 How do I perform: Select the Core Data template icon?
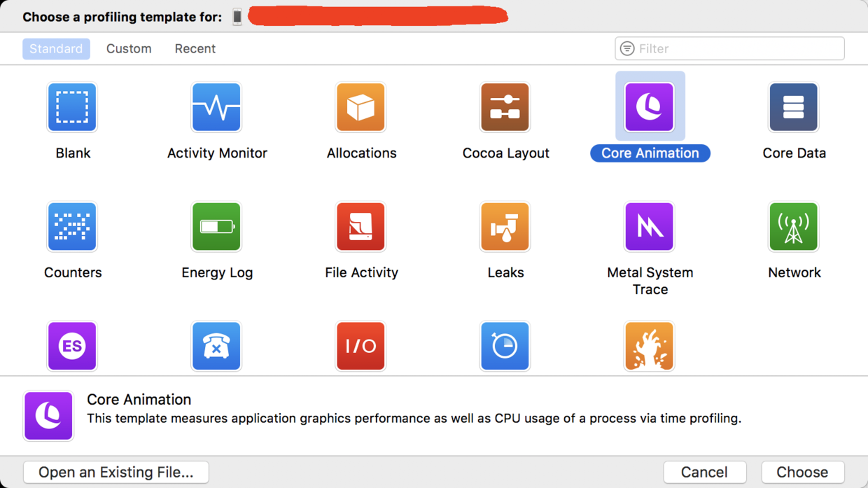793,107
